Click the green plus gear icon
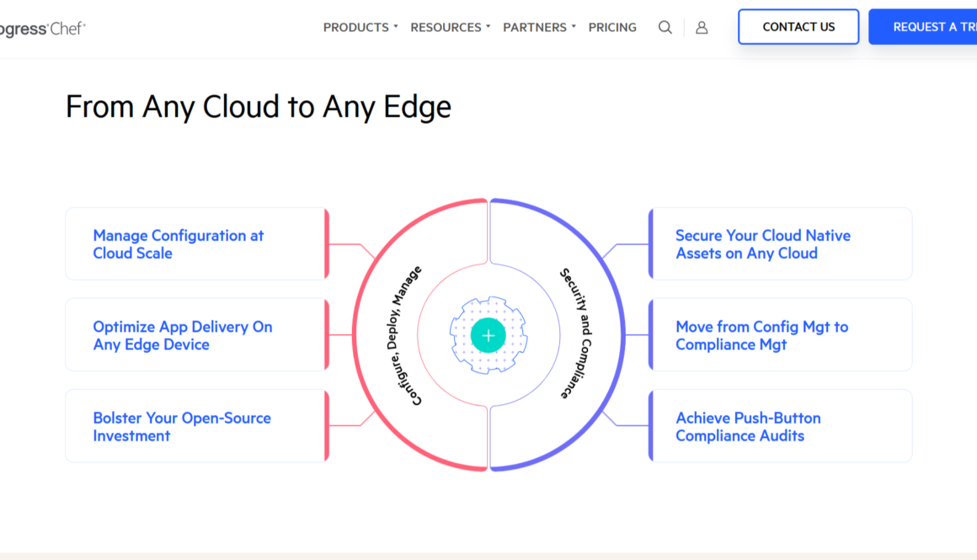977x560 pixels. 488,335
